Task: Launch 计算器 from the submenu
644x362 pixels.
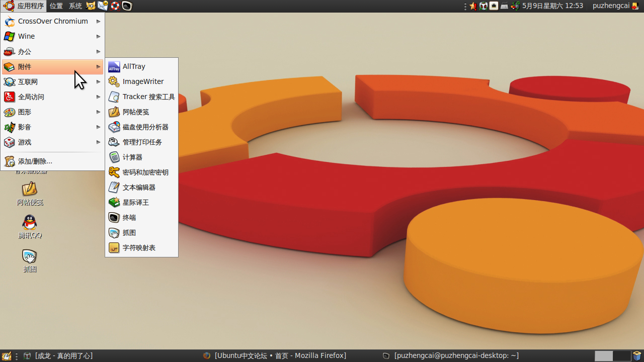Action: 141,157
